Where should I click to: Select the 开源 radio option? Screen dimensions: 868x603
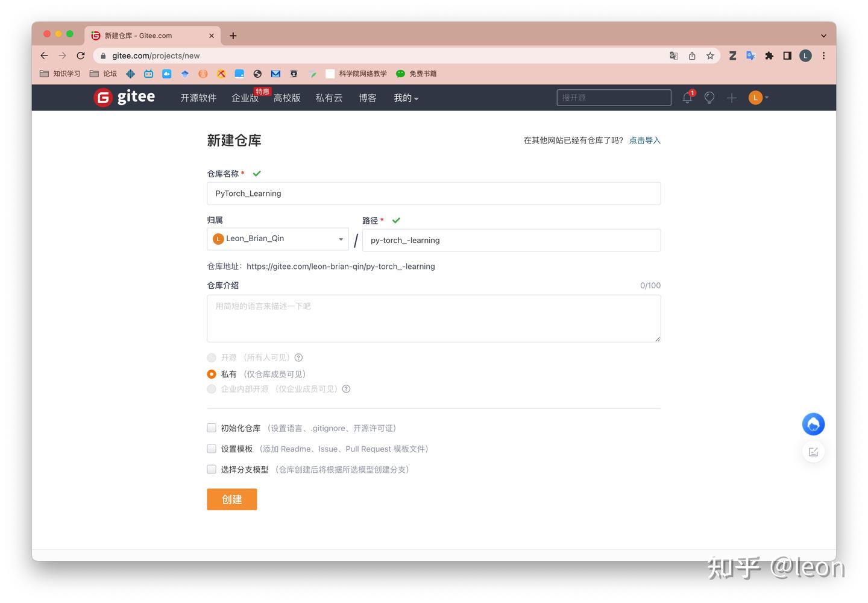212,358
